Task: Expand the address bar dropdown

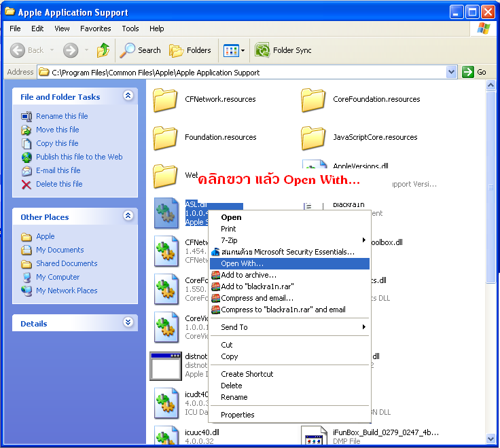Action: tap(451, 72)
